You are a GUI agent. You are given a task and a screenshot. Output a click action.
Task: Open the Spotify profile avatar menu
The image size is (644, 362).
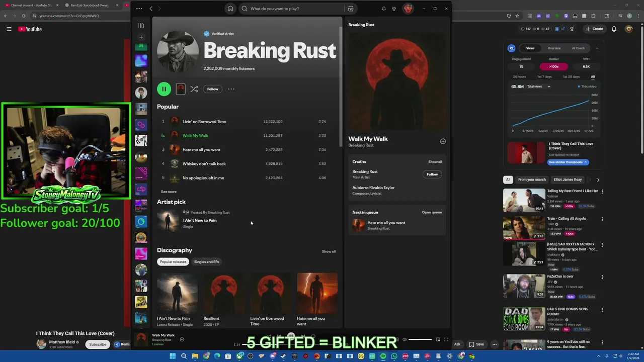click(x=408, y=9)
